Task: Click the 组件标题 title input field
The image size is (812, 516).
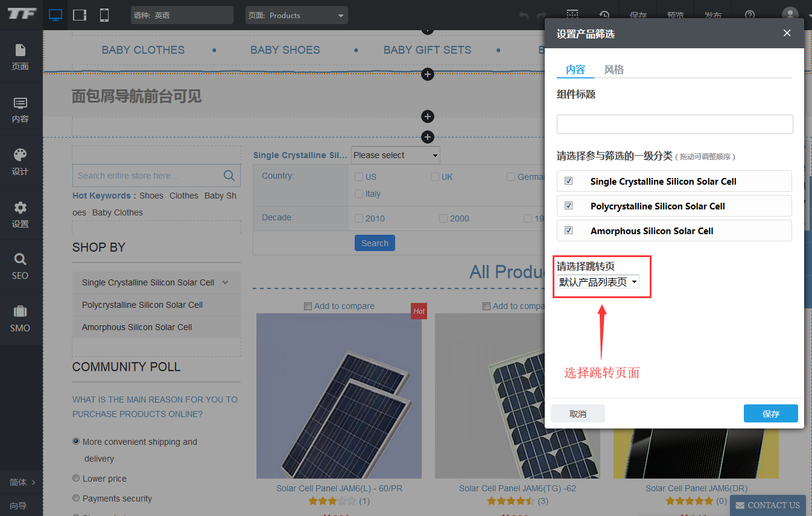Action: coord(674,124)
